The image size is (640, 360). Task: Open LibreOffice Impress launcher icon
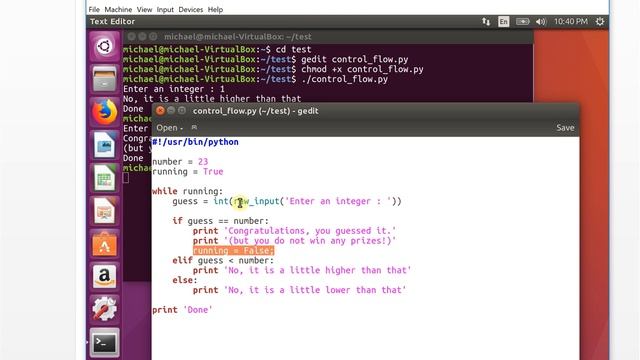(x=104, y=211)
